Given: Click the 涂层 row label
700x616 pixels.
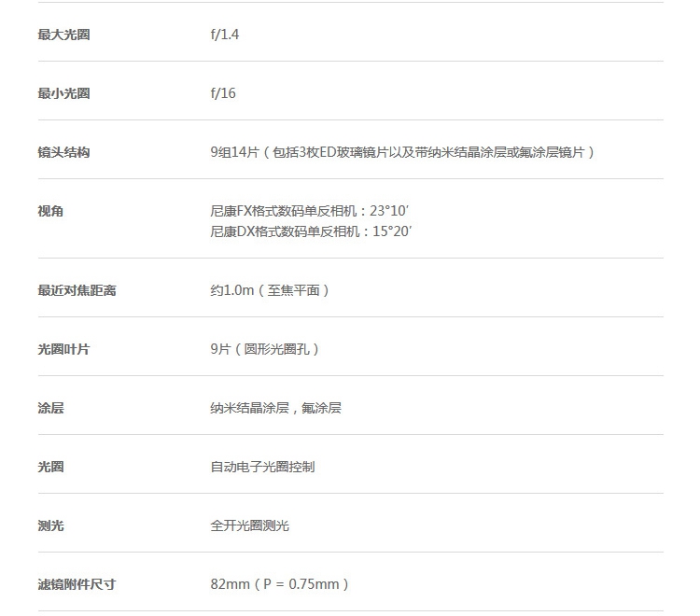Looking at the screenshot, I should 50,408.
